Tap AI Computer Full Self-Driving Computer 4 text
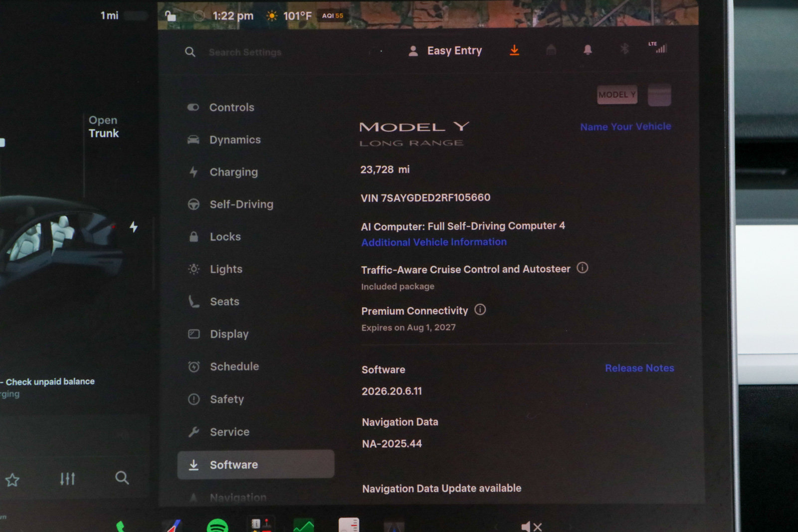The height and width of the screenshot is (532, 798). click(463, 226)
